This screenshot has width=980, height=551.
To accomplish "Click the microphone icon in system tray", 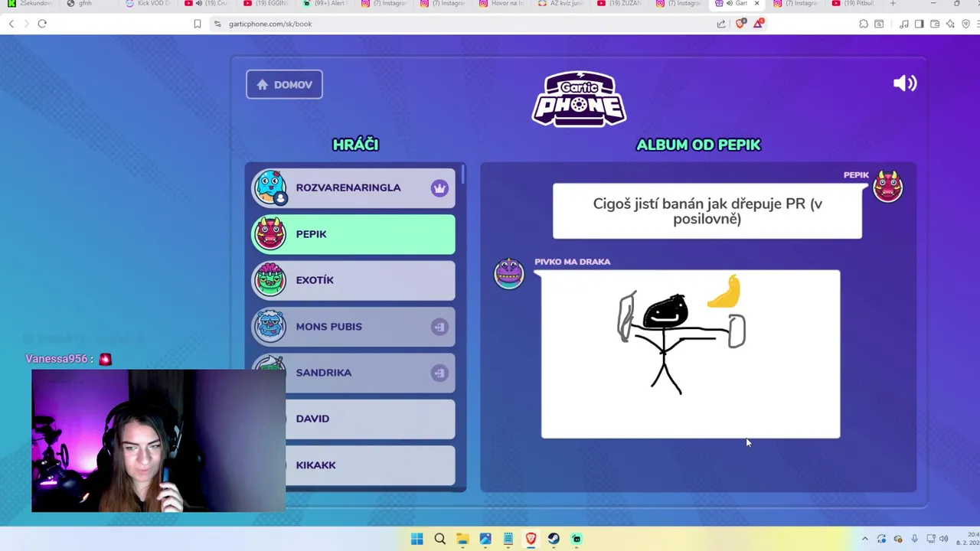I will [914, 539].
